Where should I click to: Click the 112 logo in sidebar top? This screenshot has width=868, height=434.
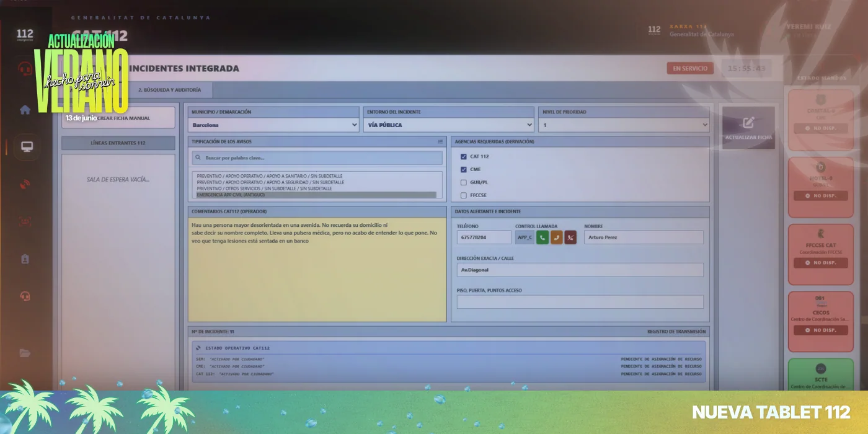coord(25,35)
